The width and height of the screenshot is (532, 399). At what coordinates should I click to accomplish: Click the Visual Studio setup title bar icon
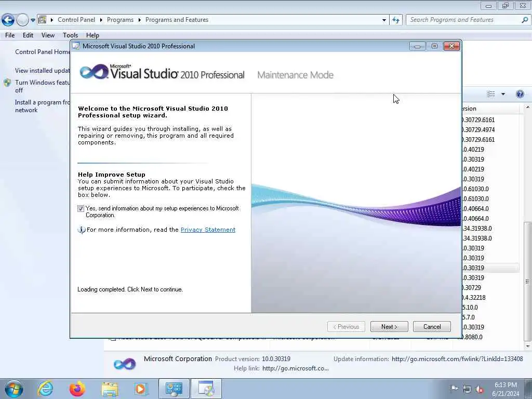click(76, 46)
